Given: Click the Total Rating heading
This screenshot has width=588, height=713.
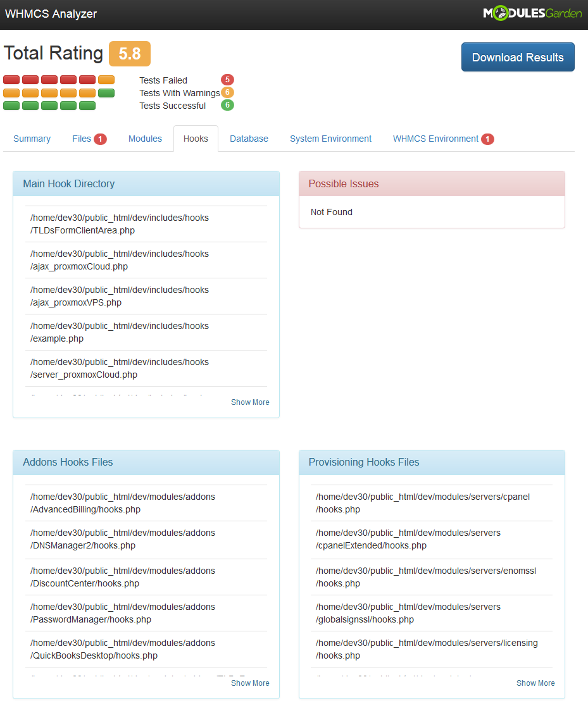Looking at the screenshot, I should coord(54,53).
